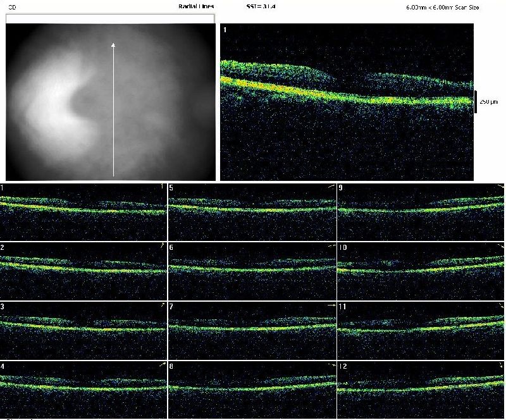
Task: Click the large B-scan image numbered 1
Action: point(347,102)
